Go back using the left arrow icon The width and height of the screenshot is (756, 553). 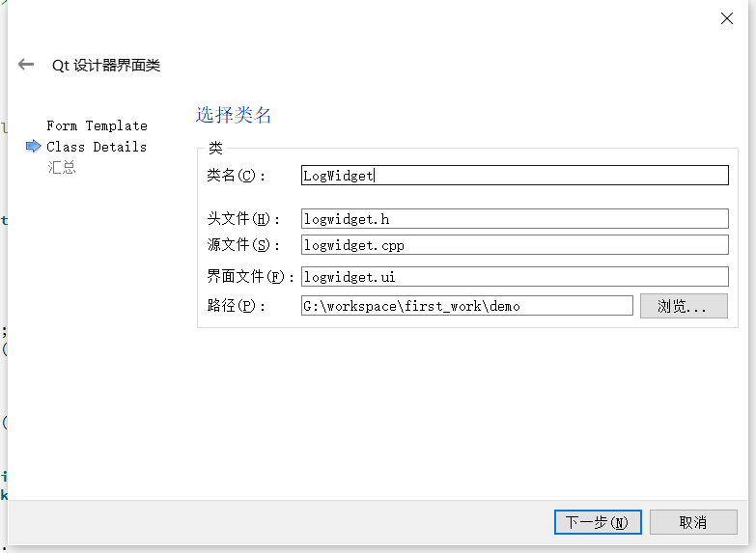point(26,64)
